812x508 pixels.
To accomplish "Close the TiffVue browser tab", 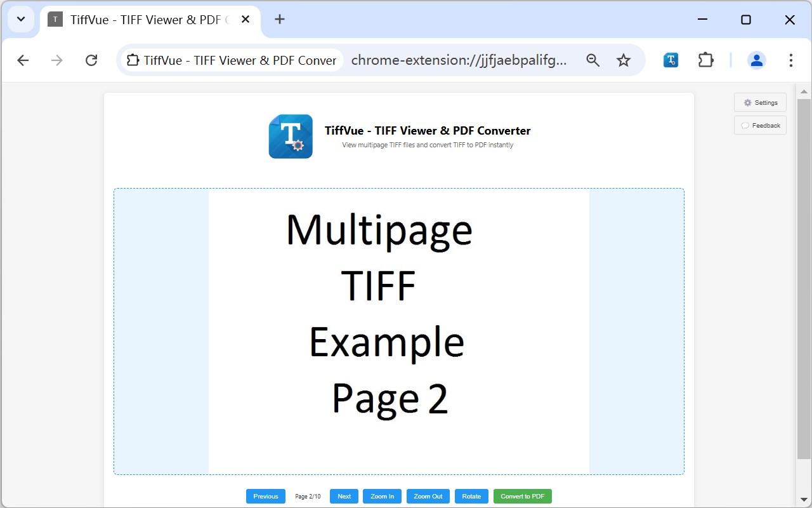I will (x=246, y=19).
